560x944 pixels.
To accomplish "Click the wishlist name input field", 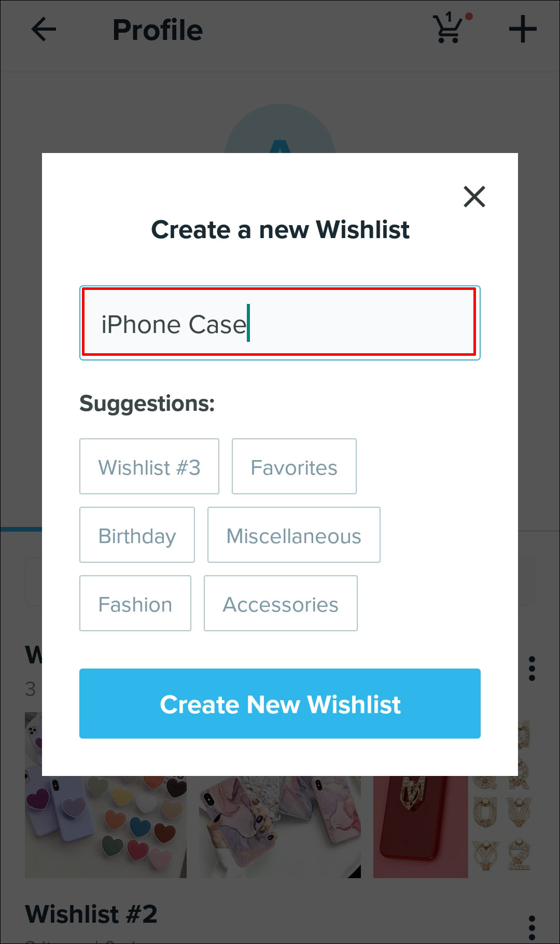I will click(x=279, y=323).
